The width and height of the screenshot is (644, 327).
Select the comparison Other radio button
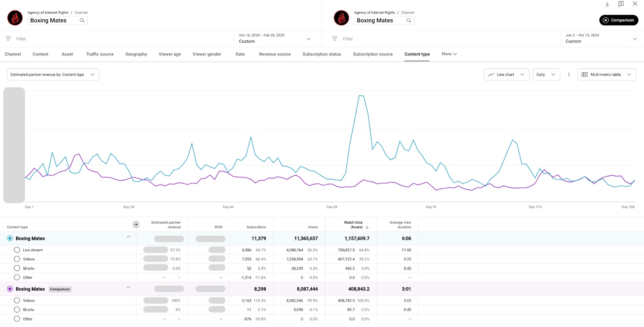click(17, 319)
